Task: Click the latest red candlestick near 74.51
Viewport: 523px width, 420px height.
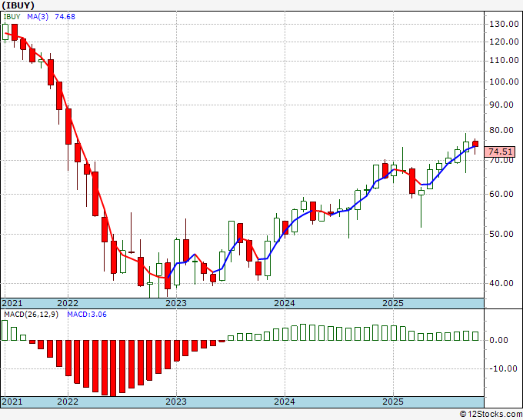Action: [x=475, y=144]
